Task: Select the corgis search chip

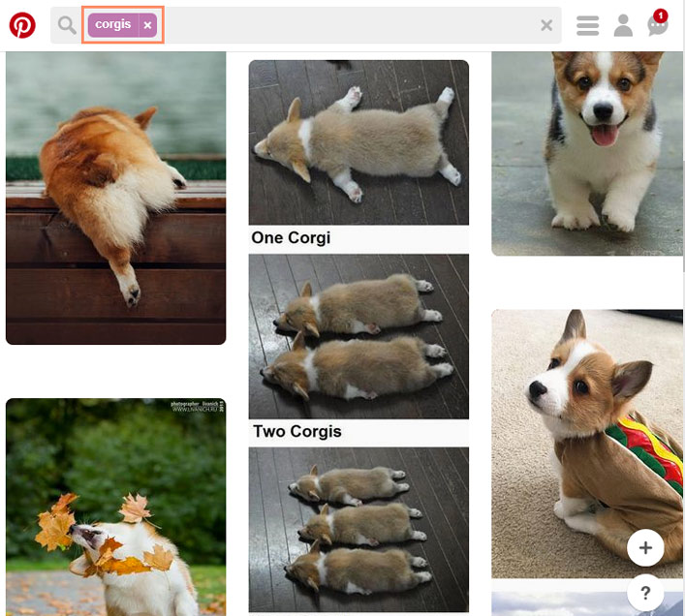Action: click(x=112, y=25)
